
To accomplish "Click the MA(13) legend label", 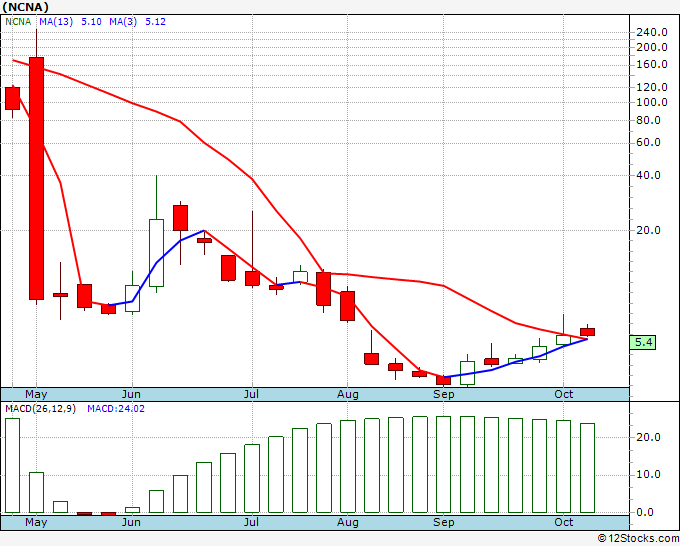I will click(56, 22).
